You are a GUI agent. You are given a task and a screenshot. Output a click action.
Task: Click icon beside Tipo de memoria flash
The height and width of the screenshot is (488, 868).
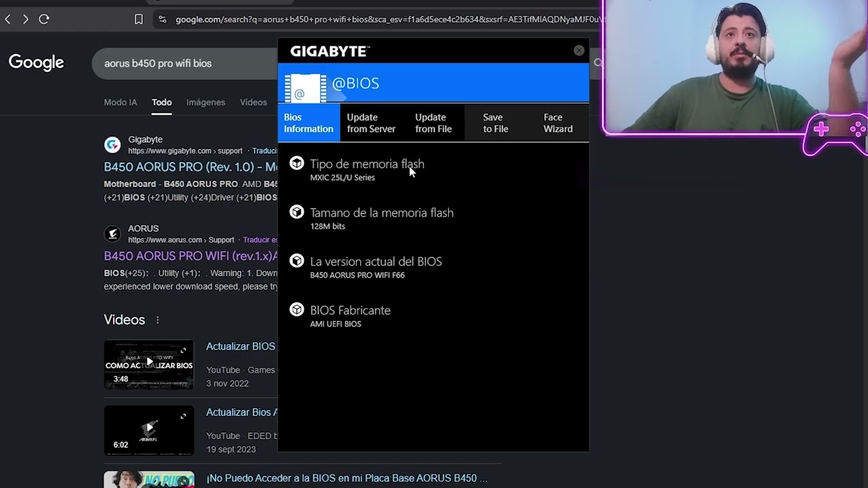coord(296,163)
